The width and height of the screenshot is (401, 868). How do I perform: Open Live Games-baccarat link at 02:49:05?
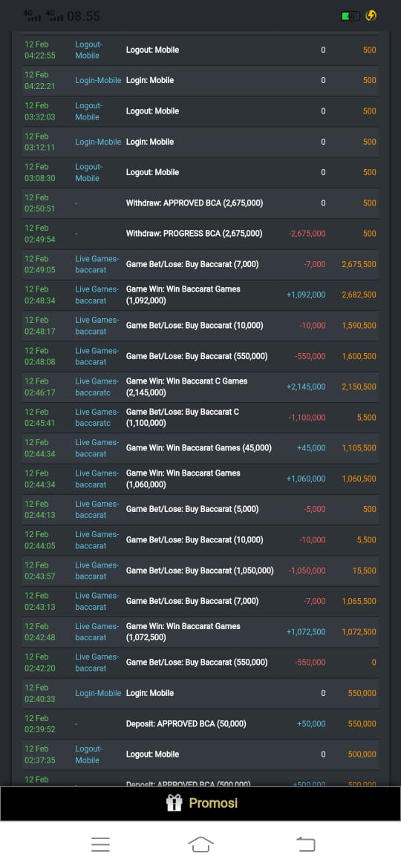[x=97, y=264]
